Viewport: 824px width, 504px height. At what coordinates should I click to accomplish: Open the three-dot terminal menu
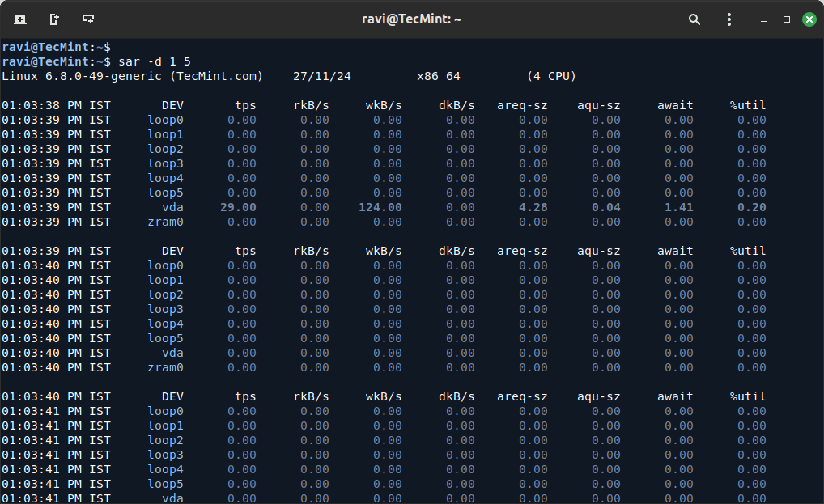(729, 19)
